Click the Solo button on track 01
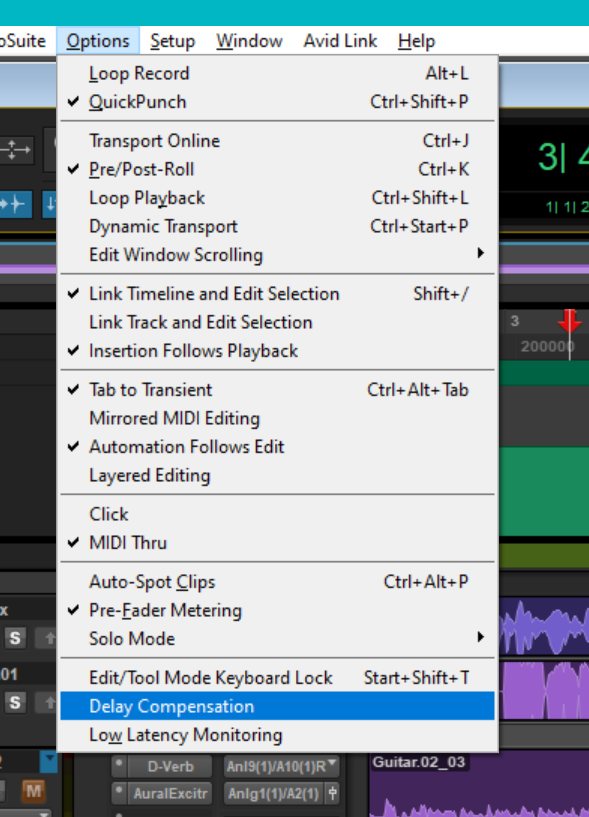589x817 pixels. tap(15, 702)
